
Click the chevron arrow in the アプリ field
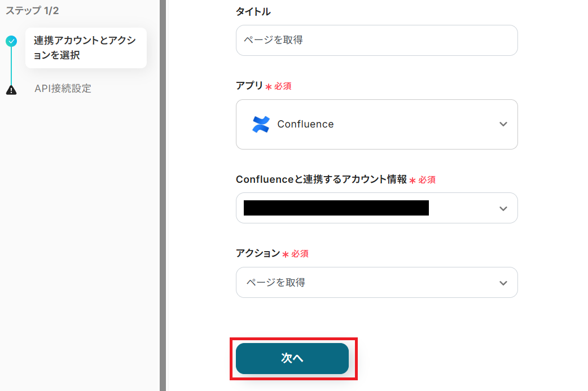(503, 124)
